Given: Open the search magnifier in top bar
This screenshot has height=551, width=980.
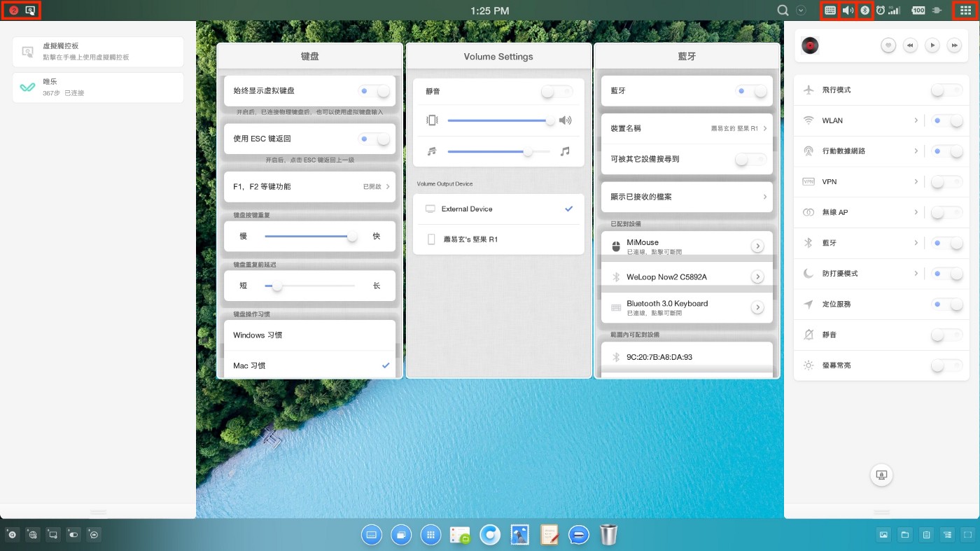Looking at the screenshot, I should tap(783, 11).
